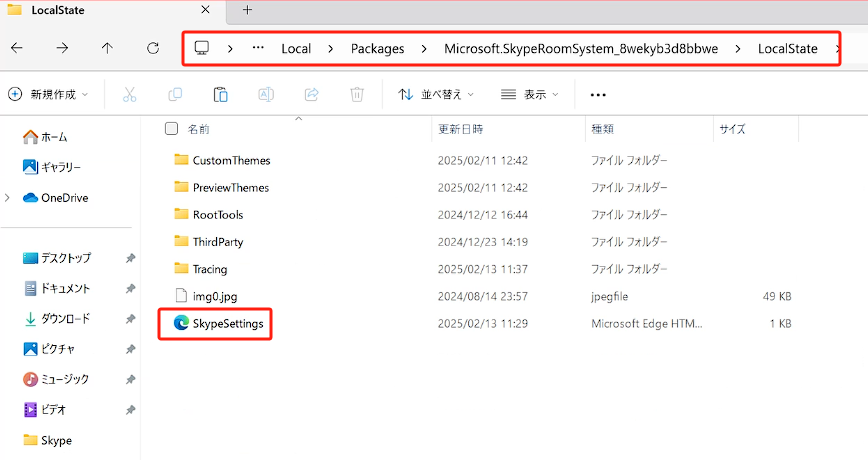Sort by 更新日時 column header
This screenshot has height=460, width=868.
tap(461, 129)
